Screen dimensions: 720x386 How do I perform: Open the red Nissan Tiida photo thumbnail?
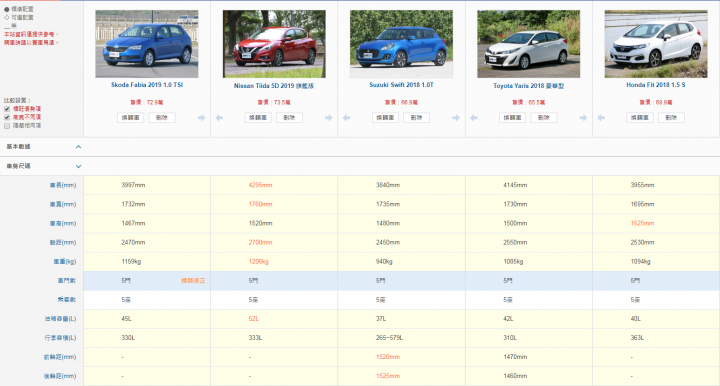click(x=274, y=44)
